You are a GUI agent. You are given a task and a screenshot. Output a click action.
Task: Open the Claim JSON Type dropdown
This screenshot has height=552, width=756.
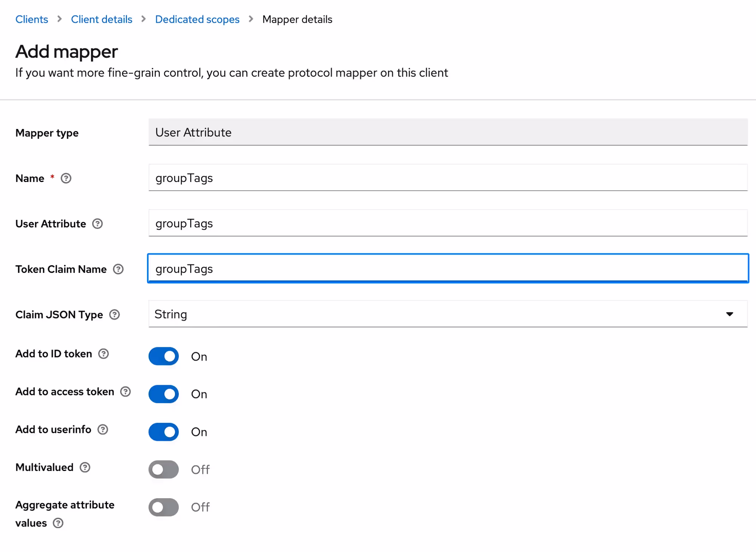[448, 314]
